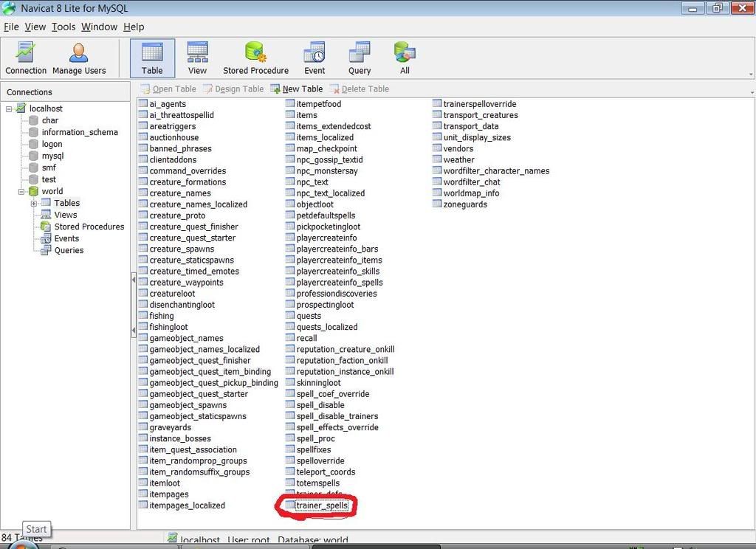Click Design Table action

click(x=233, y=89)
